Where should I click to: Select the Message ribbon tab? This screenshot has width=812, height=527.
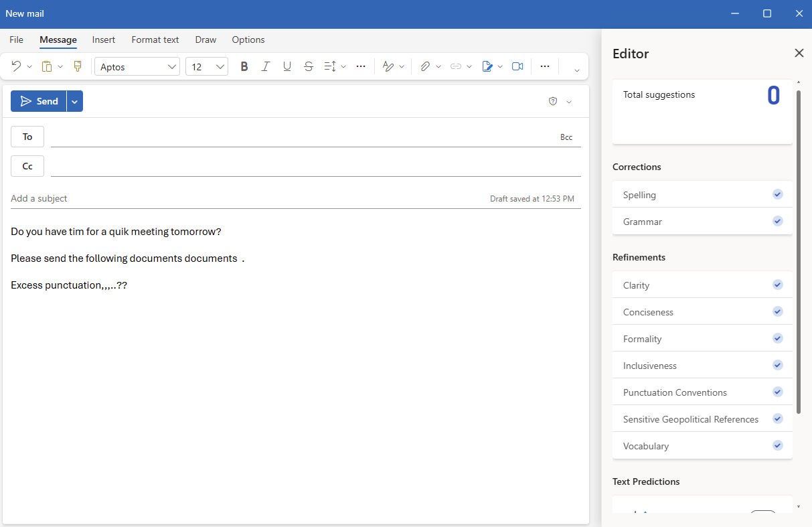58,40
